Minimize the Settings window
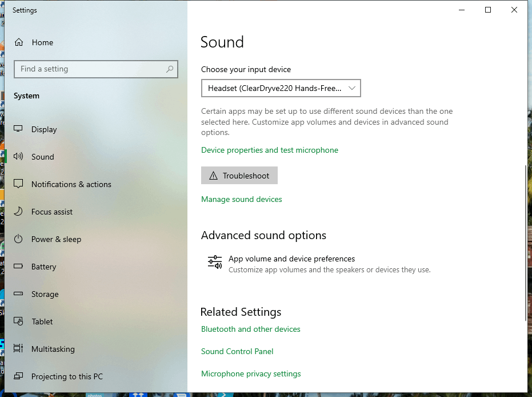The height and width of the screenshot is (397, 532). [x=462, y=10]
